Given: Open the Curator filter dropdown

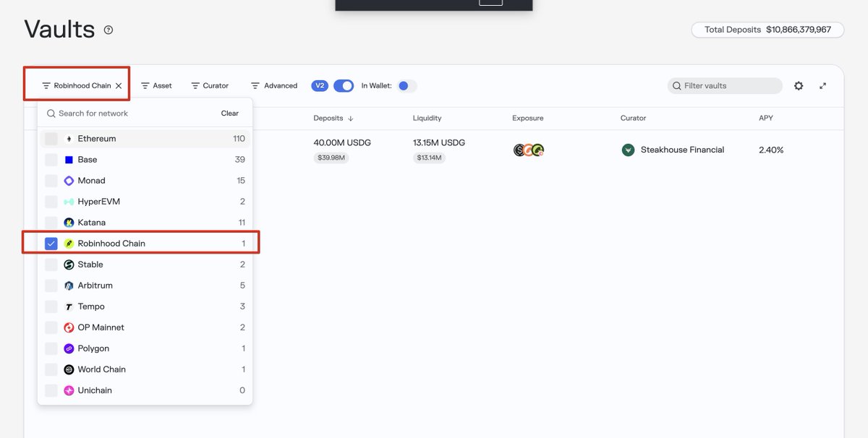Looking at the screenshot, I should pyautogui.click(x=210, y=85).
